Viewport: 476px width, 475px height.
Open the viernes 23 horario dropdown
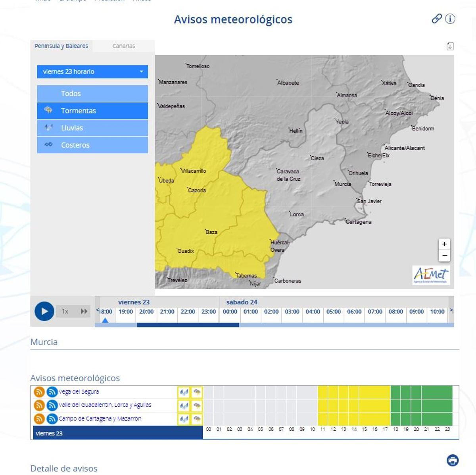(x=92, y=71)
